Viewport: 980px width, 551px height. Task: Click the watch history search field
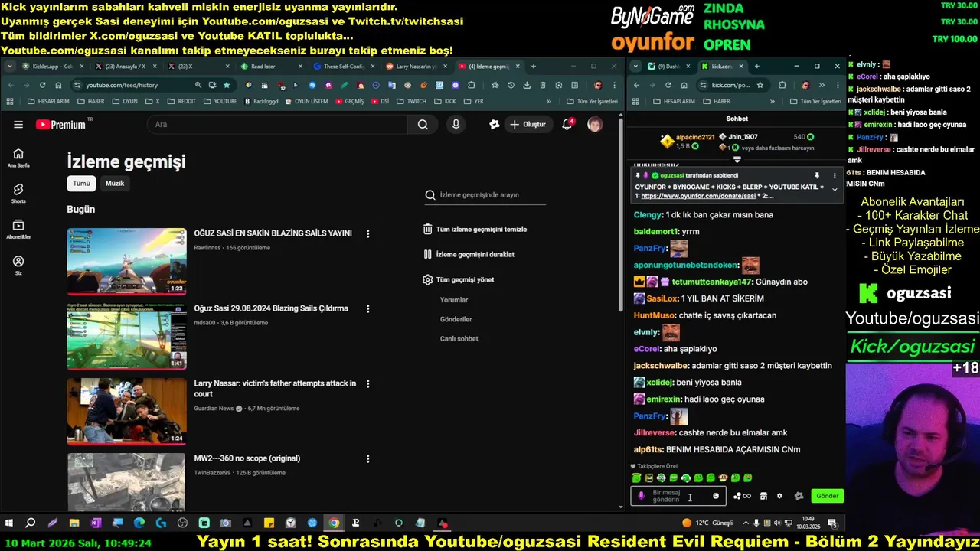[485, 195]
